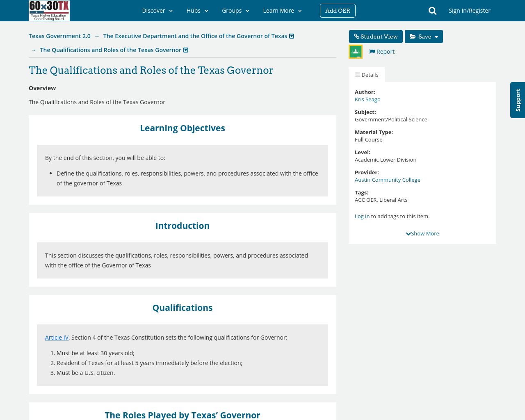Open the Article IV link

coord(57,336)
